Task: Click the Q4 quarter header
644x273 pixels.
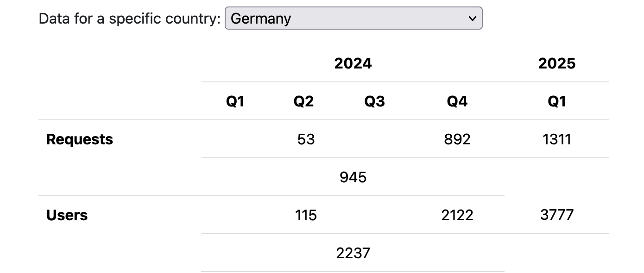Action: tap(457, 101)
